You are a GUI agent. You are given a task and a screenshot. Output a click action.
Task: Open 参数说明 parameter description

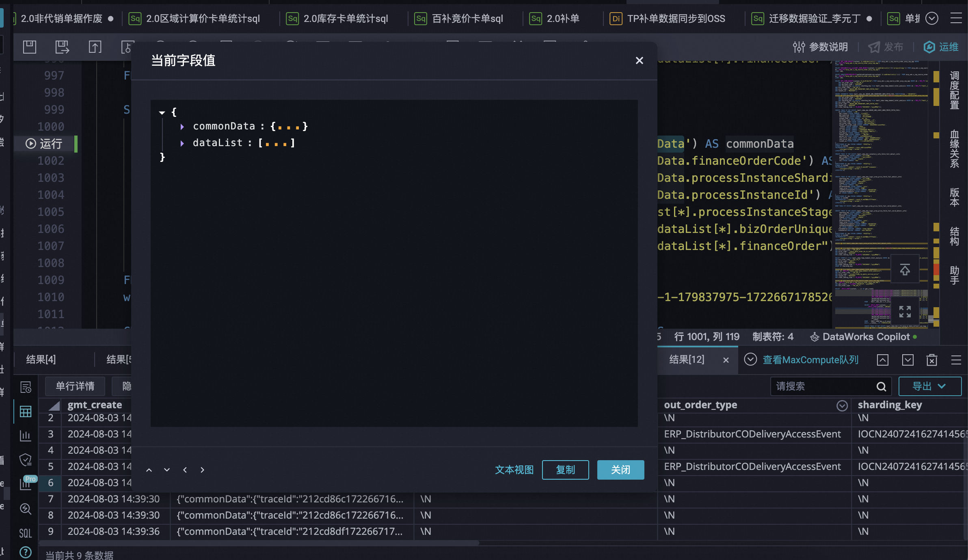coord(820,47)
